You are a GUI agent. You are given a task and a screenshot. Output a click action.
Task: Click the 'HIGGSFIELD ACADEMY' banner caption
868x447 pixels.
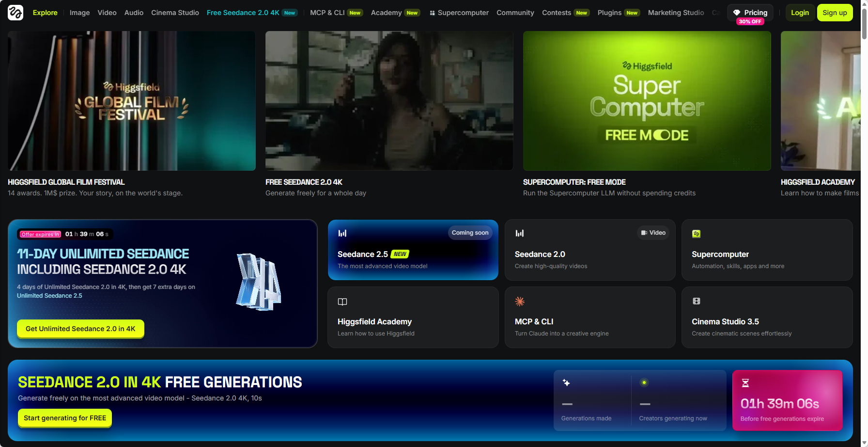click(818, 182)
